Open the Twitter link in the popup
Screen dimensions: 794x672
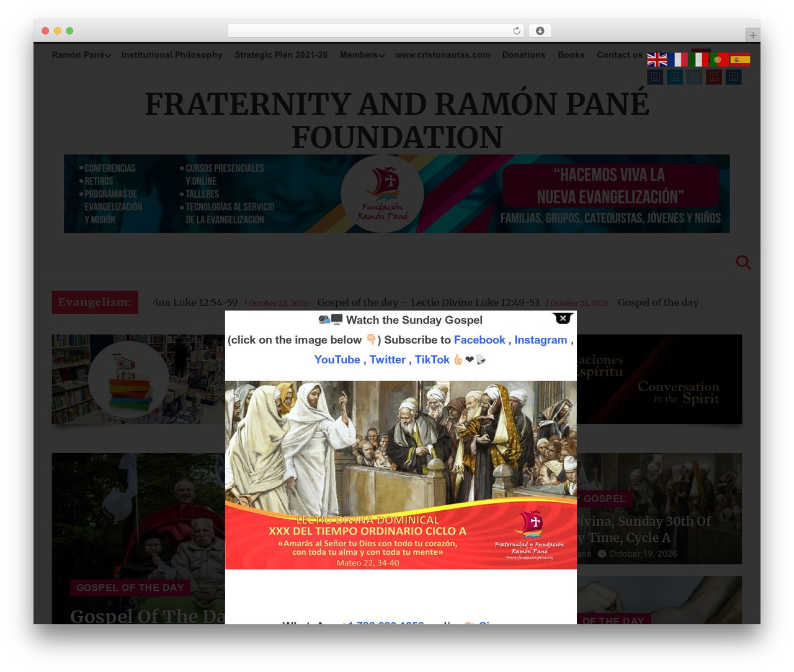[388, 360]
